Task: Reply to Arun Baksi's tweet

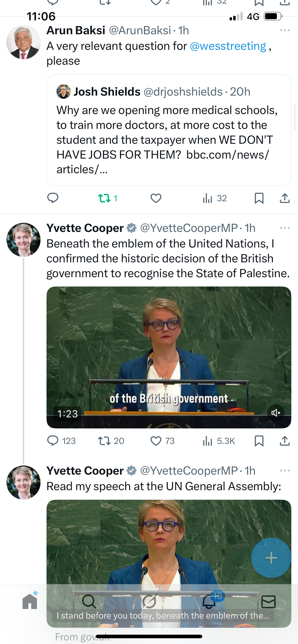Action: coord(53,198)
